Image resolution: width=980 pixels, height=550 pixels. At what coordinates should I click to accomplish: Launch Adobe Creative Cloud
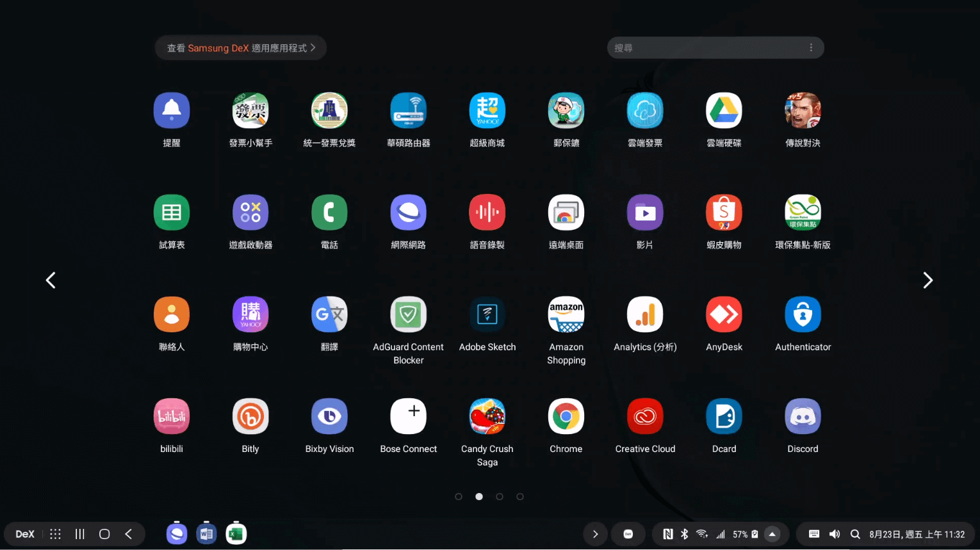click(x=645, y=416)
